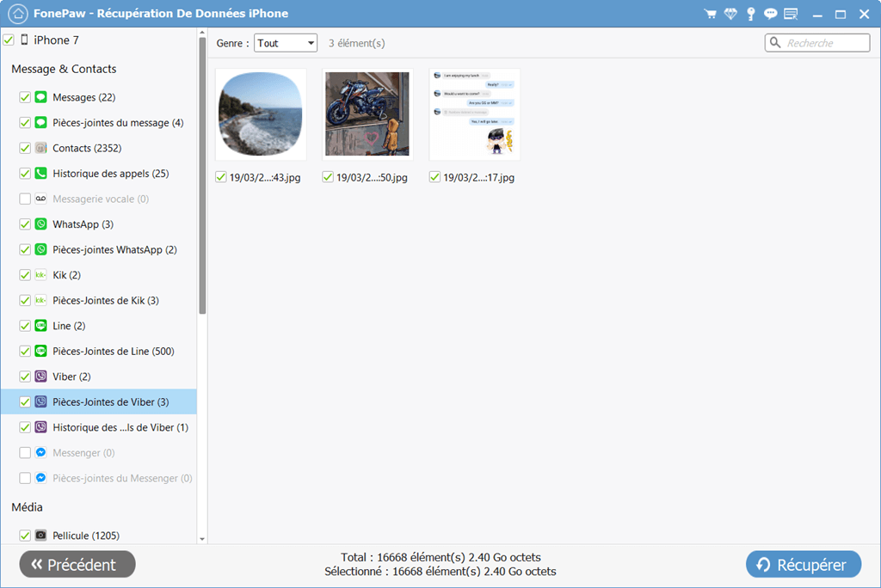Select Line (2) category

(99, 326)
